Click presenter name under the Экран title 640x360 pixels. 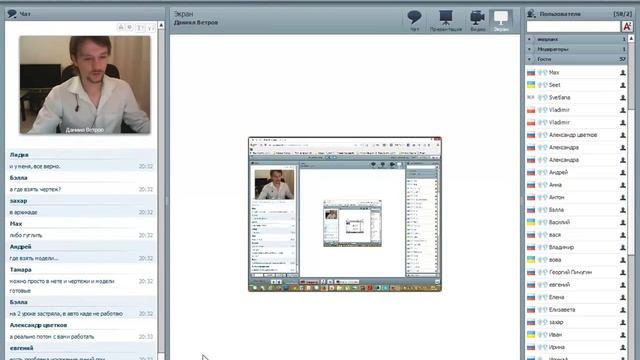coord(196,23)
